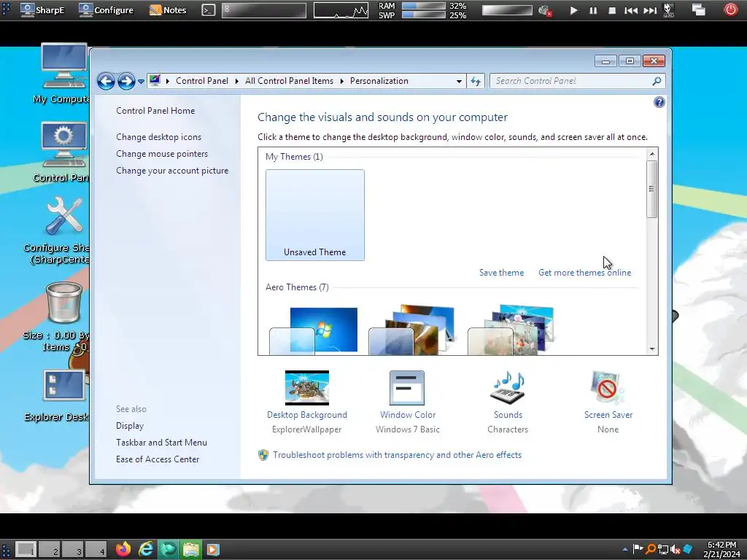The image size is (747, 560).
Task: Click the show desktop windows icon
Action: coord(698,9)
